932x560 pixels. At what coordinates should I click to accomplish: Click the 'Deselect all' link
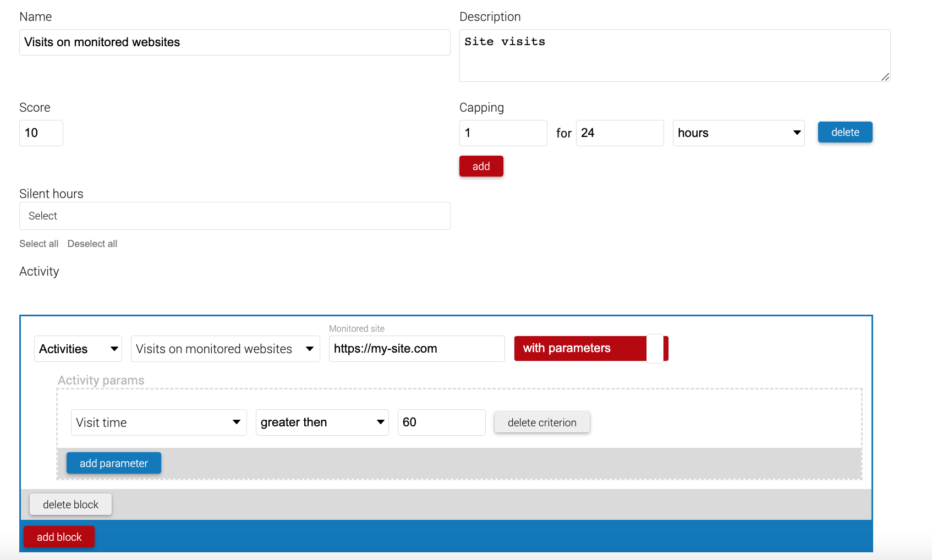[92, 244]
